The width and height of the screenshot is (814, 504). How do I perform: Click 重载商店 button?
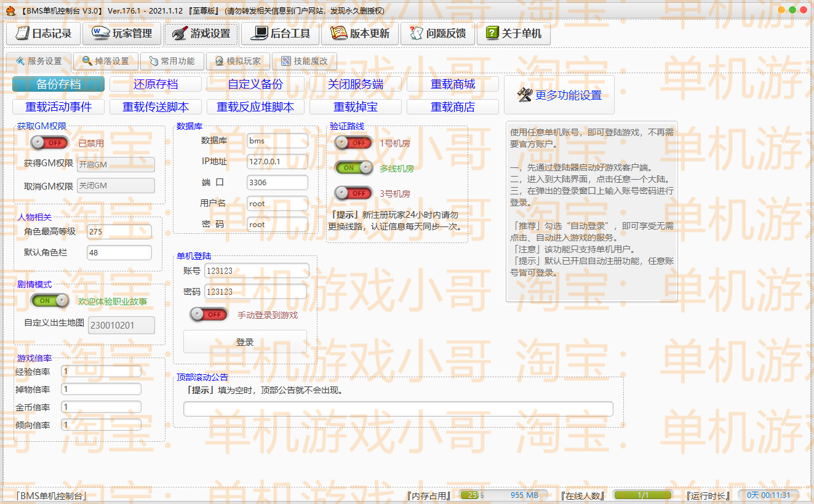(x=453, y=107)
